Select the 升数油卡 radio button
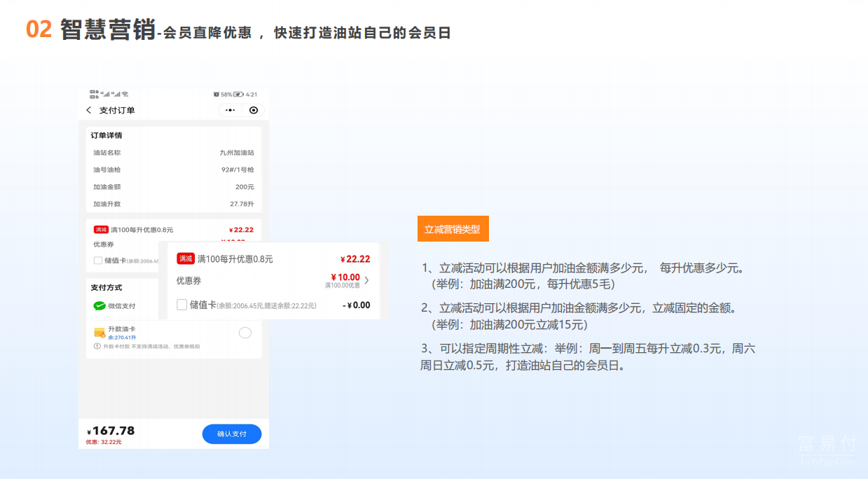 click(245, 333)
